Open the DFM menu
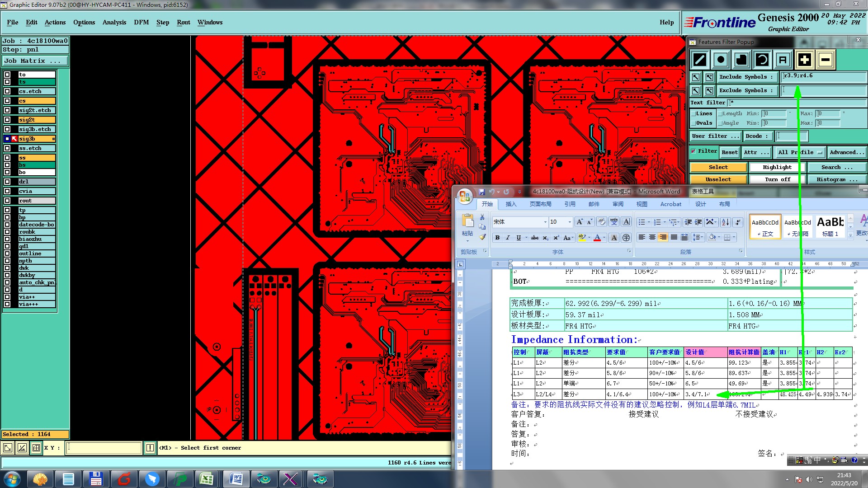868x488 pixels. [141, 22]
